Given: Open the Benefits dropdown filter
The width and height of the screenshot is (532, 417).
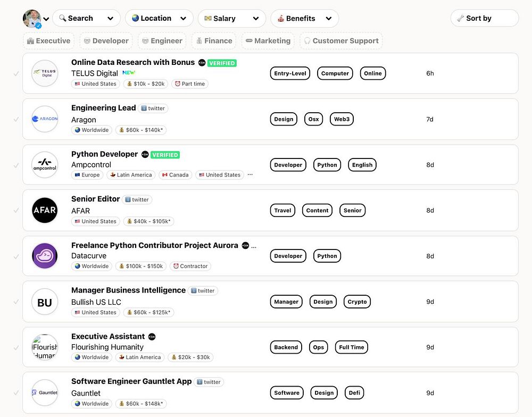Looking at the screenshot, I should click(x=304, y=18).
